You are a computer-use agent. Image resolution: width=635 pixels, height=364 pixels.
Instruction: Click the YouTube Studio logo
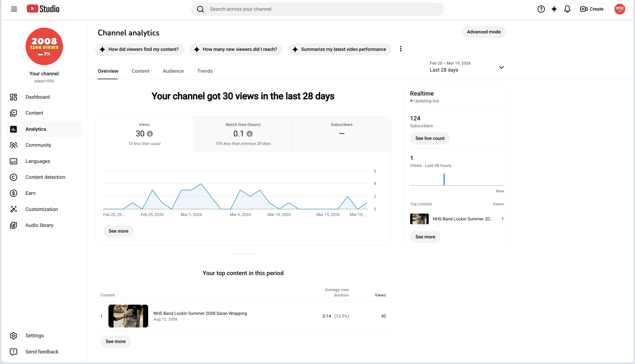[43, 9]
